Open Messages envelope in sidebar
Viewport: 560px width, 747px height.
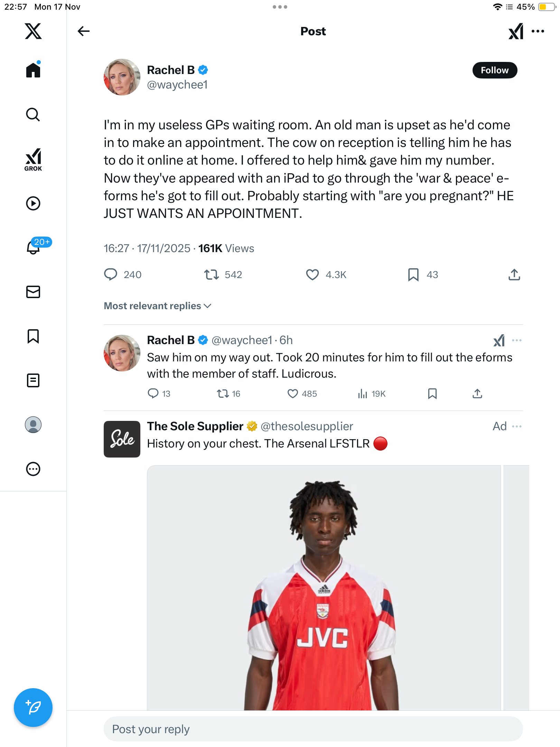33,292
